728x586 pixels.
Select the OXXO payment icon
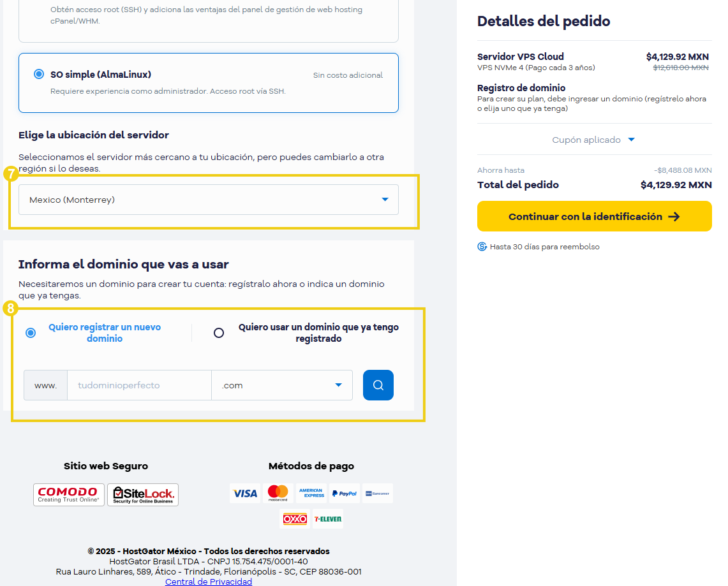pos(293,518)
